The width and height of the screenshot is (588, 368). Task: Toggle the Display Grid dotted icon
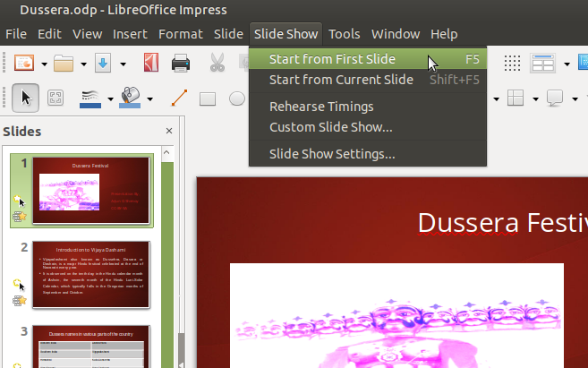point(512,63)
